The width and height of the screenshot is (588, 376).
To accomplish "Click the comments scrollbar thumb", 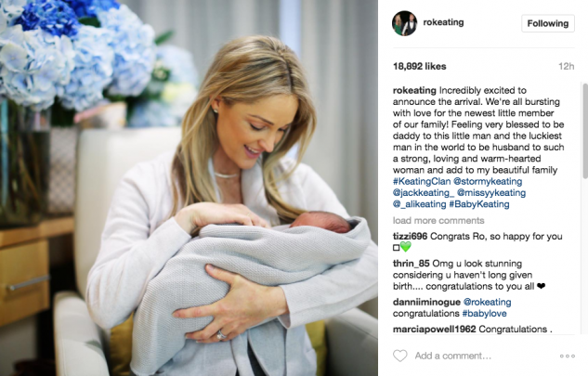I will pyautogui.click(x=585, y=131).
